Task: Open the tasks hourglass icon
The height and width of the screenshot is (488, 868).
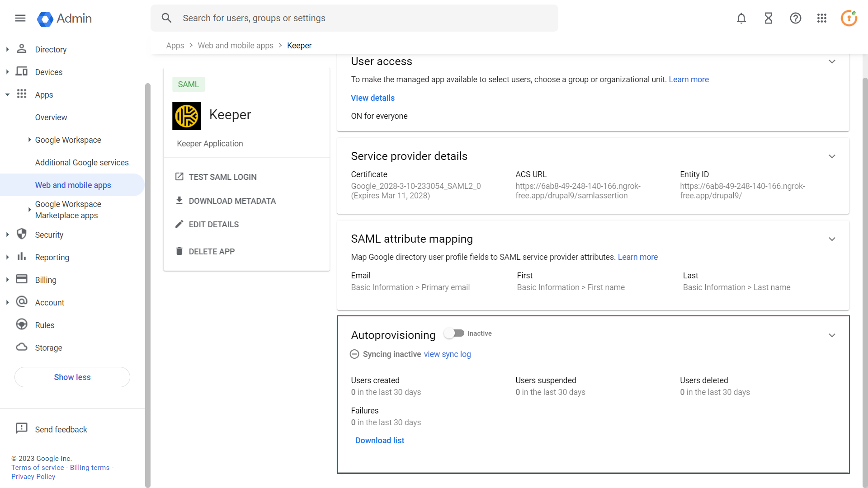Action: 769,18
